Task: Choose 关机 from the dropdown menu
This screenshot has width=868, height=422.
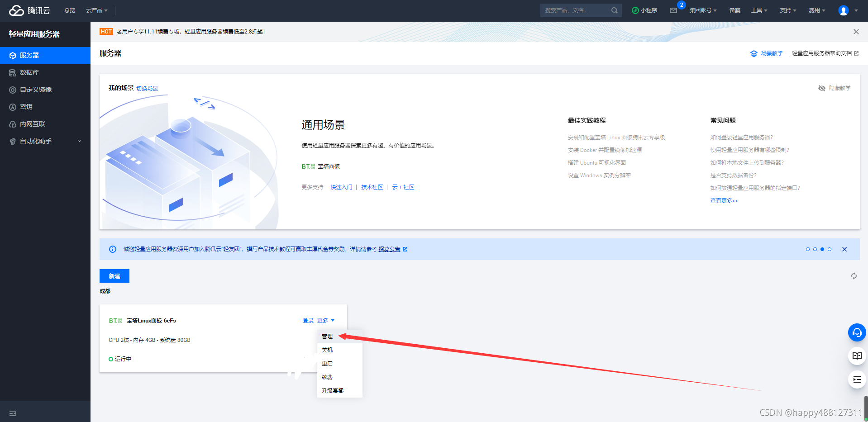Action: click(x=340, y=350)
